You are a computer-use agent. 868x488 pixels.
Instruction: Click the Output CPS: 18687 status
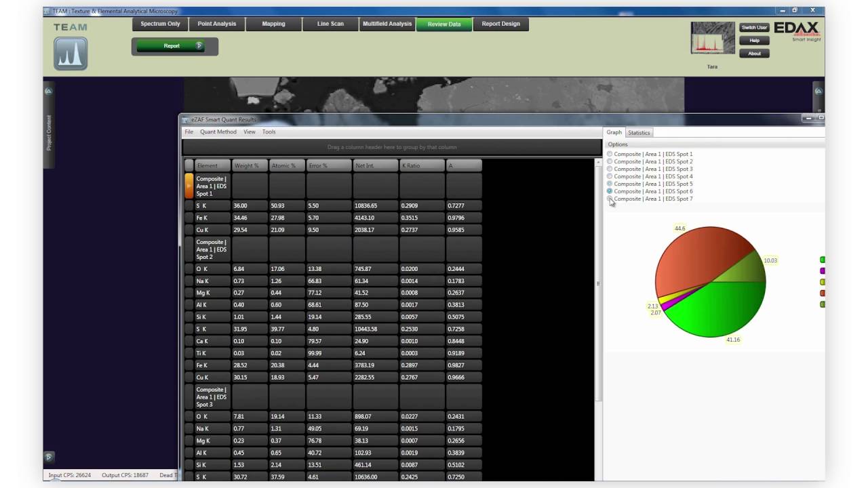(125, 475)
